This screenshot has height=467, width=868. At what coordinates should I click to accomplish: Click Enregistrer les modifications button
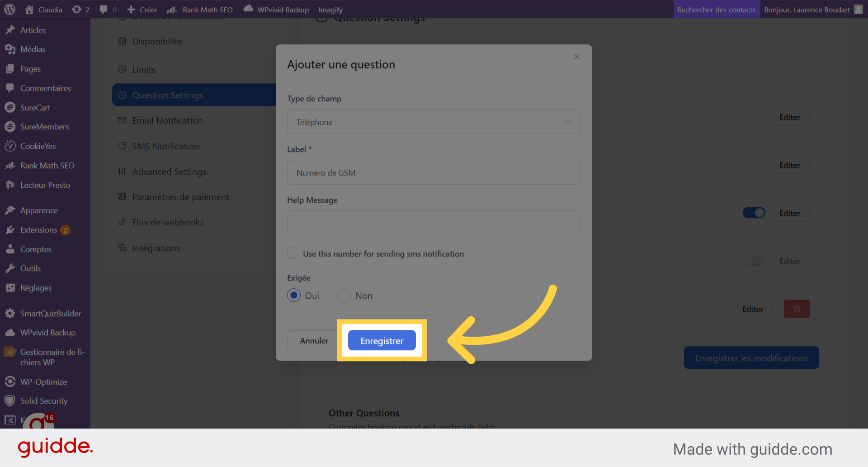pyautogui.click(x=751, y=357)
